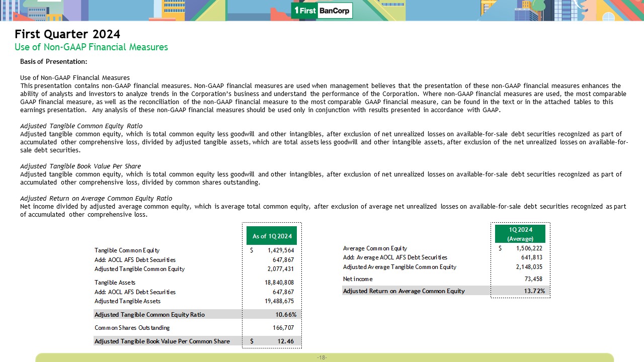Screen dimensions: 644x362
Task: Click the "Use of Non-GAAP Financial Measures" green subtitle
Action: tap(91, 47)
